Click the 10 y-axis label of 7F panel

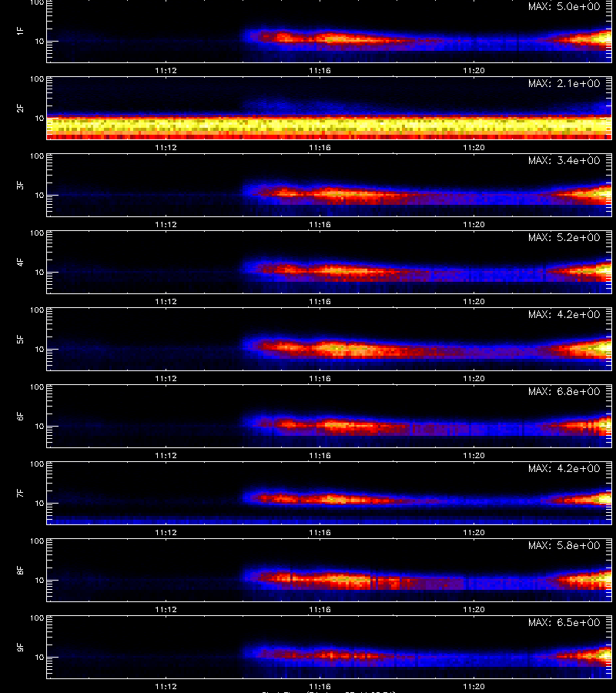[39, 503]
